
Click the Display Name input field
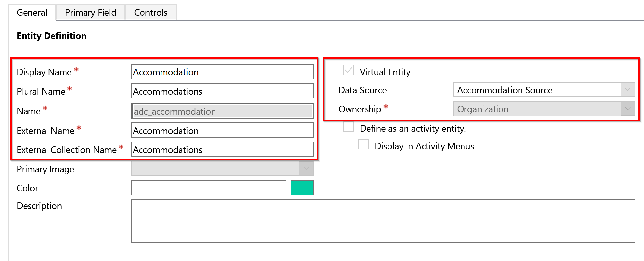[222, 72]
